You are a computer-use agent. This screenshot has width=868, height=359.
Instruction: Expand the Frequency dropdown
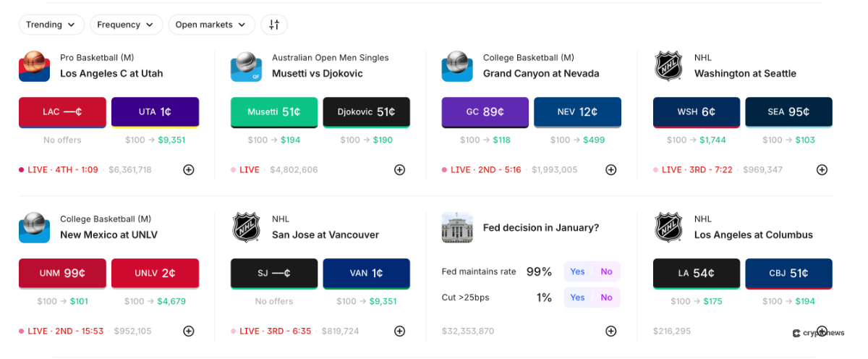tap(126, 25)
